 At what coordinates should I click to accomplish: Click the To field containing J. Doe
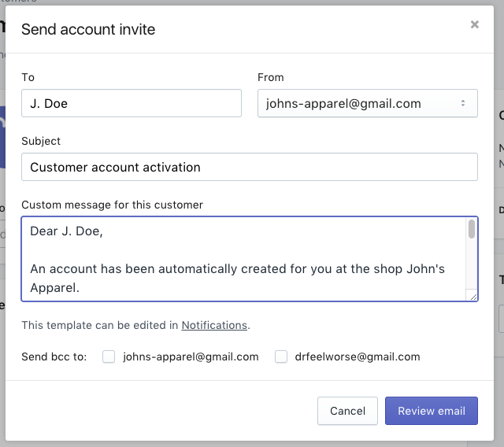pos(132,103)
